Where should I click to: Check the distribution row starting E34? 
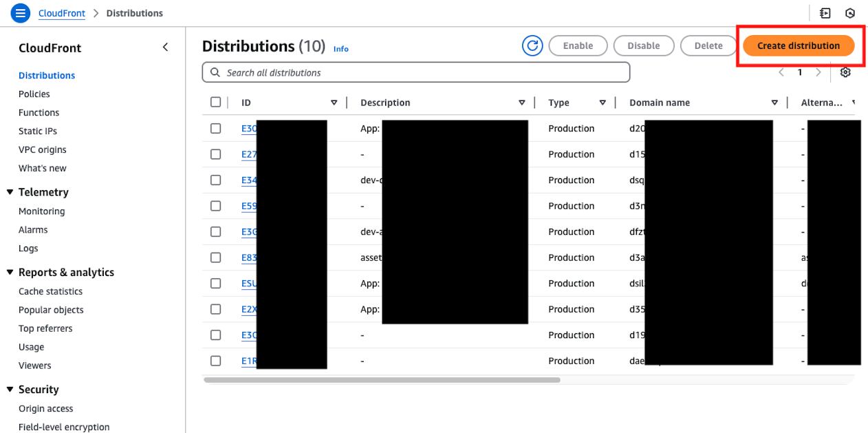(x=216, y=180)
